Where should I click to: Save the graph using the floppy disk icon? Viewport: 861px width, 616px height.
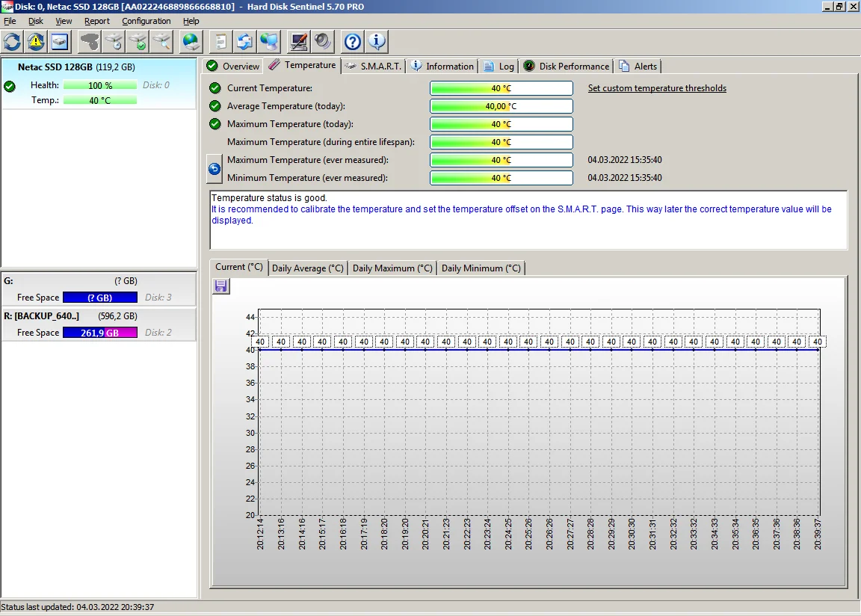click(x=221, y=286)
